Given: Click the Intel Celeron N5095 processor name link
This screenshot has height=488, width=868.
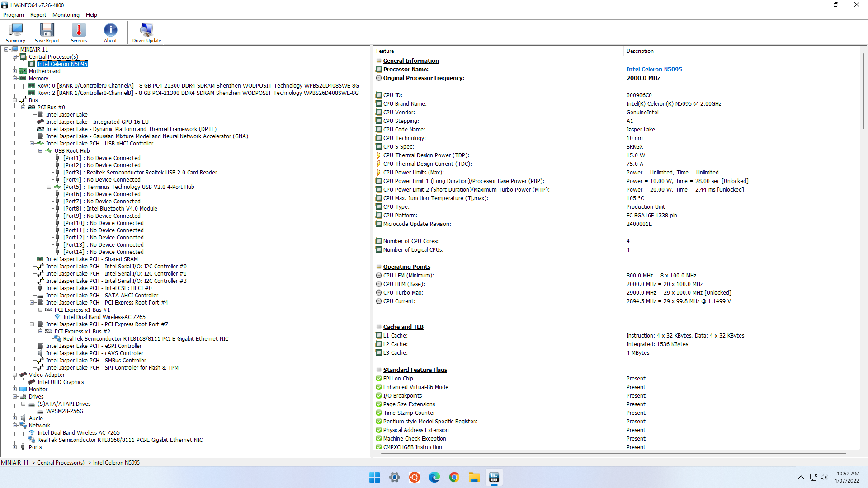Looking at the screenshot, I should click(654, 70).
